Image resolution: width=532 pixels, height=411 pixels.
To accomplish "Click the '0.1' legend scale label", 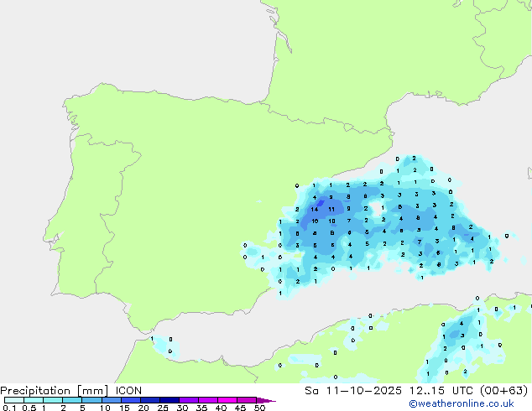I will [9, 408].
